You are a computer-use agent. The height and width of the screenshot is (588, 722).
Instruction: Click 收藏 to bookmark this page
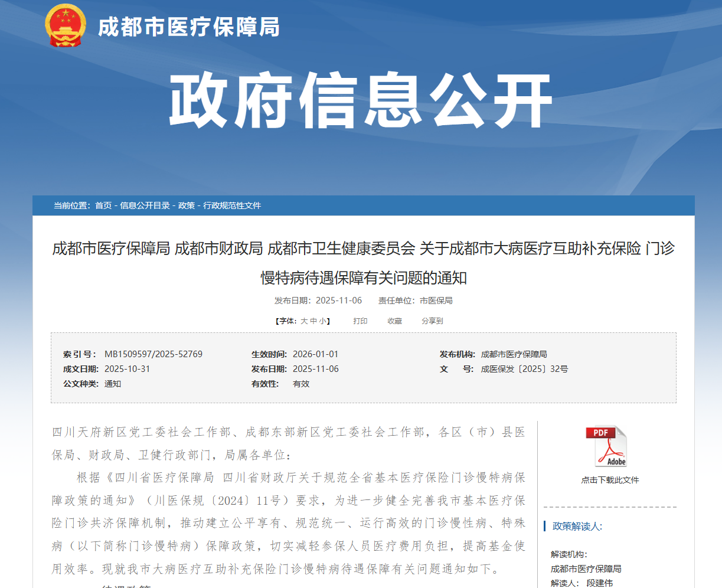coord(394,321)
